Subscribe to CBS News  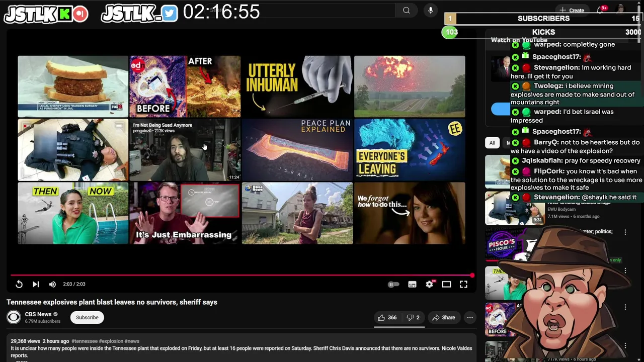(87, 317)
